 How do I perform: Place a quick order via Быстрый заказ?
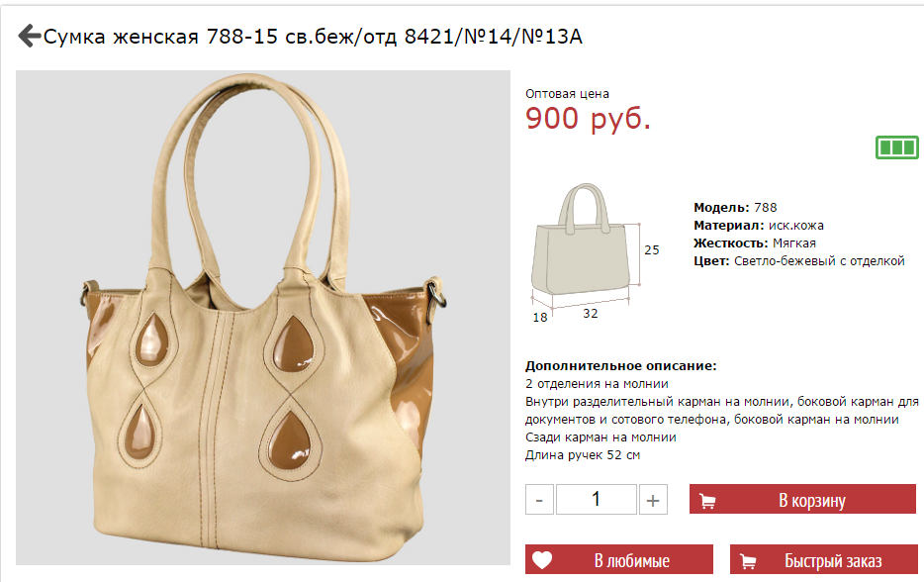(824, 559)
